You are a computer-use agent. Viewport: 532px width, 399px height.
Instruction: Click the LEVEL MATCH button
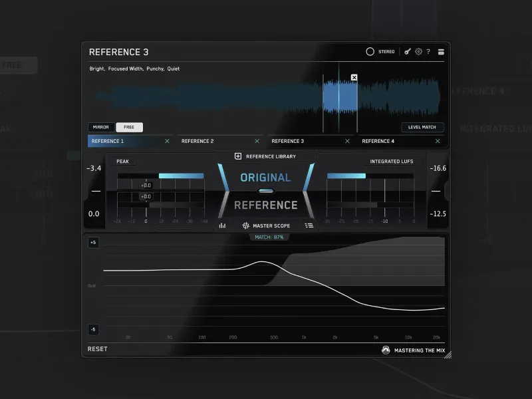[422, 127]
